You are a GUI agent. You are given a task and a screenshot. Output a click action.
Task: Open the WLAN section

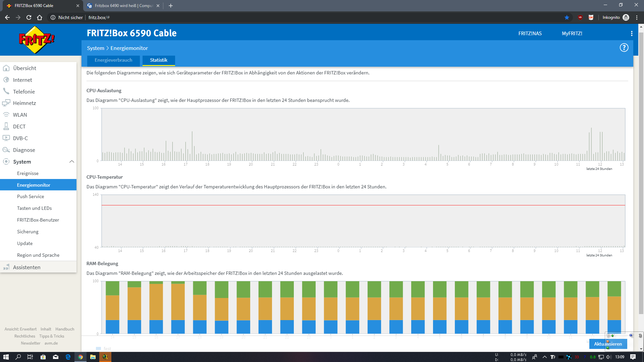tap(20, 115)
